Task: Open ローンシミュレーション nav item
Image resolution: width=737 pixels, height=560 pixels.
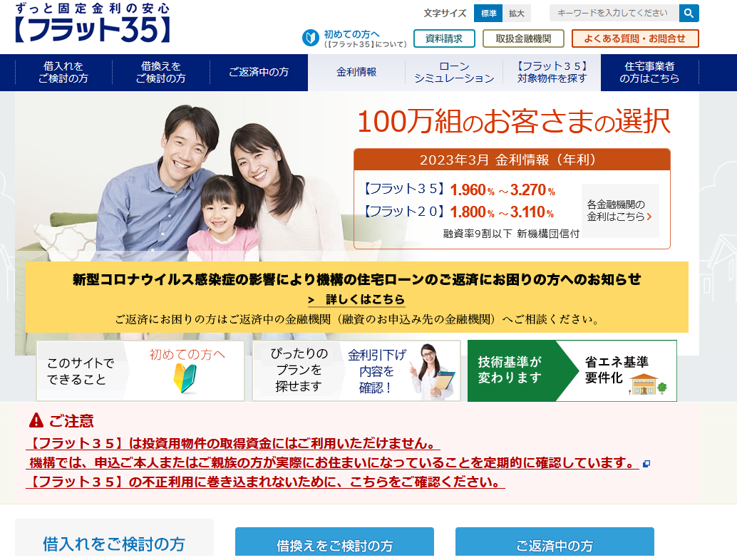Action: (x=454, y=73)
